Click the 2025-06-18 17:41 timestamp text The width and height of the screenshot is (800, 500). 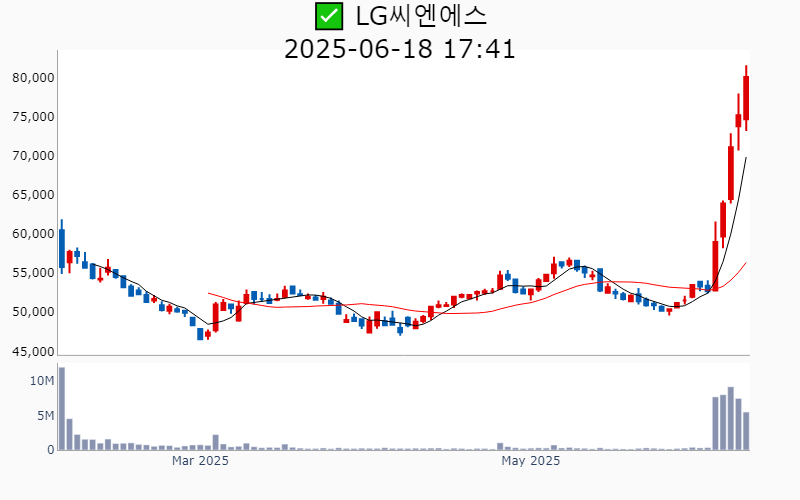point(399,49)
